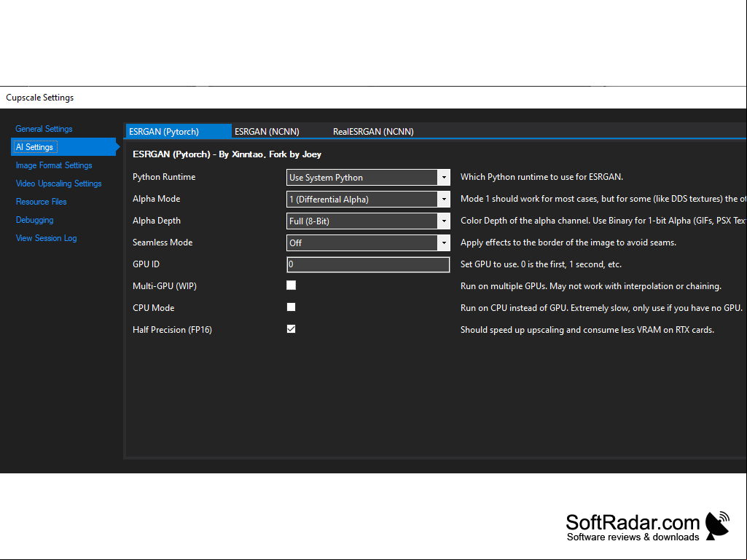747x560 pixels.
Task: Open General Settings in the sidebar
Action: [x=44, y=129]
